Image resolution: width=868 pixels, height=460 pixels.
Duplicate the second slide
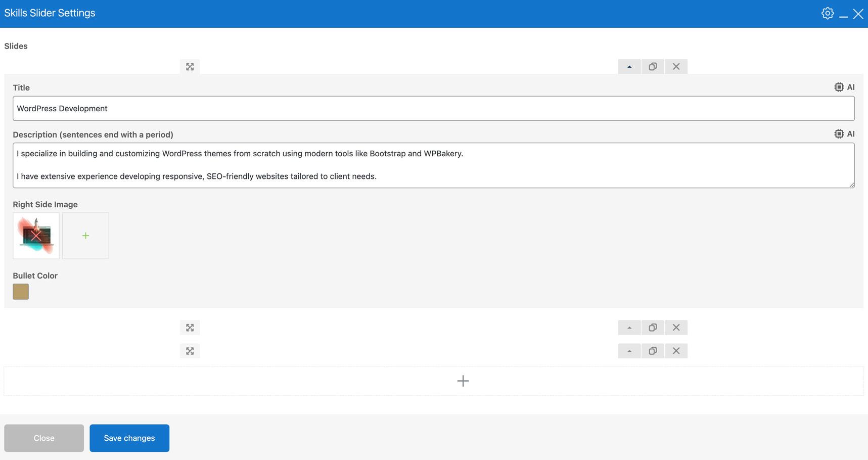point(653,328)
